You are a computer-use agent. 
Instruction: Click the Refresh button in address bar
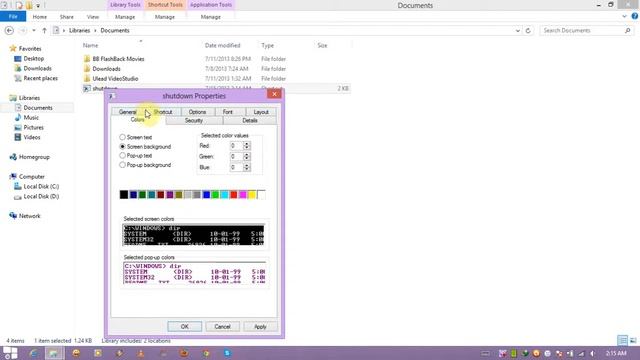(528, 31)
